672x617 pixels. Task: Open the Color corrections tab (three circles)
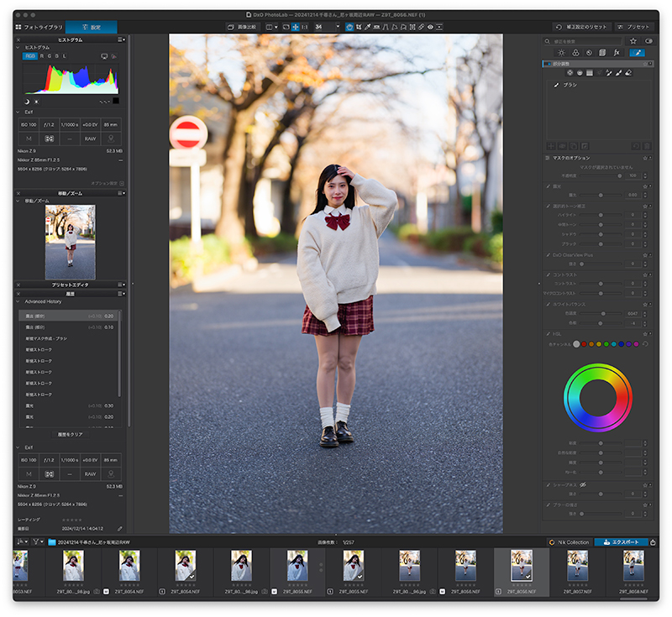point(575,53)
